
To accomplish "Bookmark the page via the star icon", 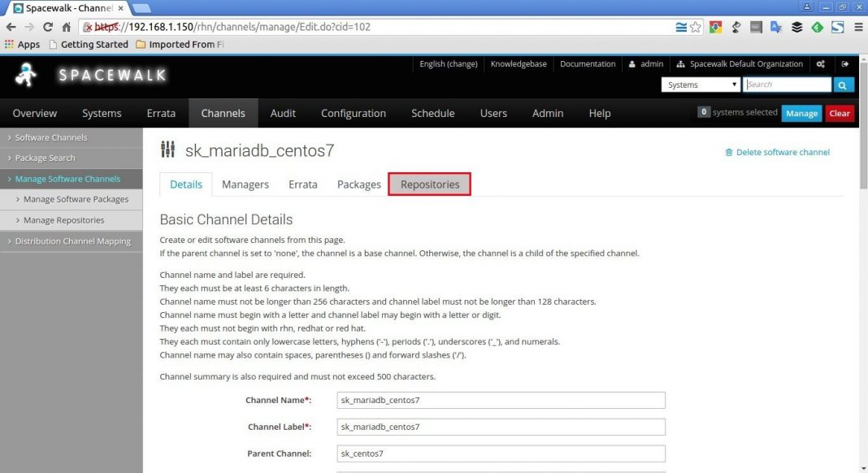I will [696, 27].
